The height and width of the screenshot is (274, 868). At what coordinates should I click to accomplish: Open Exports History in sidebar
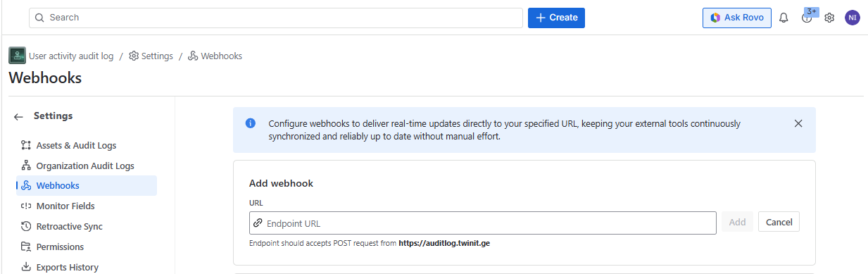(68, 268)
